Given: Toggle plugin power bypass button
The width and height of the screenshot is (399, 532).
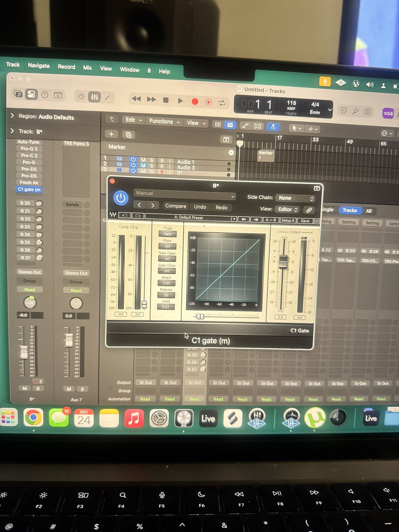Looking at the screenshot, I should coord(121,198).
